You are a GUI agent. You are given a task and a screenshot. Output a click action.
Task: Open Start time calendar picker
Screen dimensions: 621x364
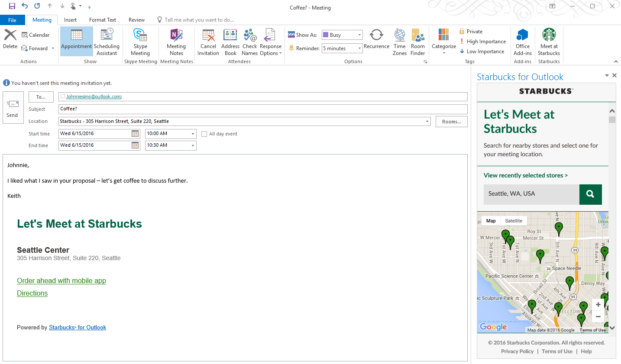135,134
